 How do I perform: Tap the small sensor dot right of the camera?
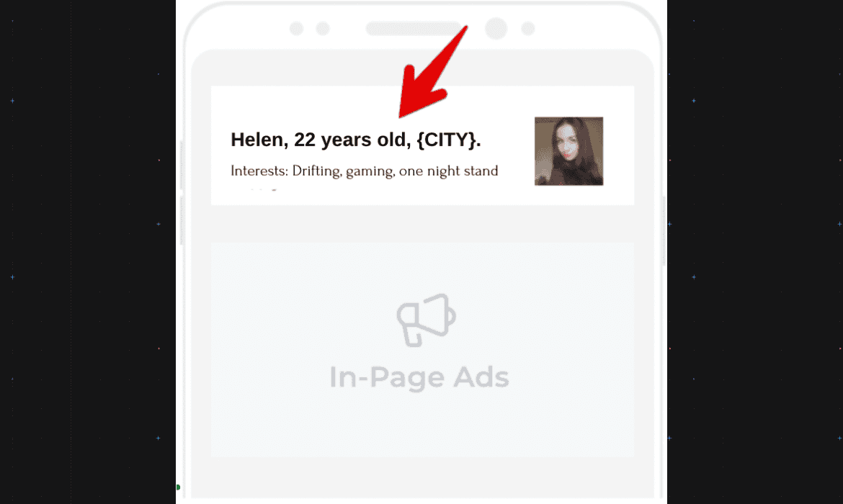click(x=528, y=29)
